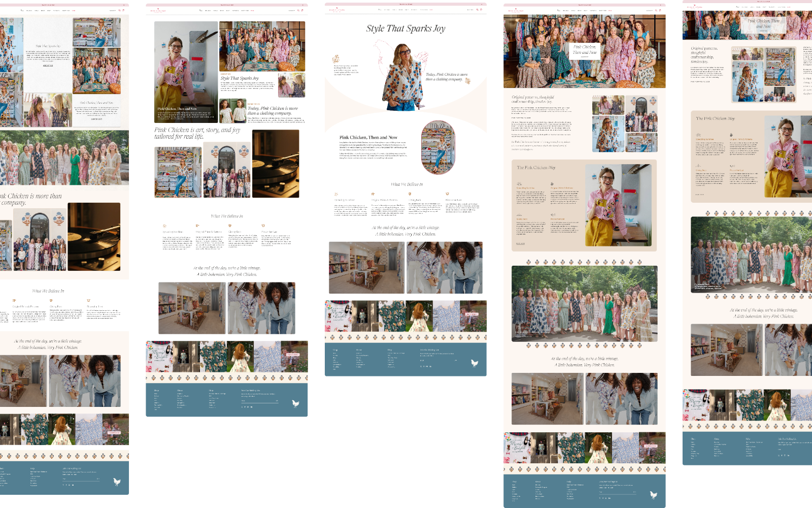The height and width of the screenshot is (508, 812).
Task: Click white chicken footer logo in 'Style That Sparks Joy' mockup
Action: pyautogui.click(x=474, y=363)
